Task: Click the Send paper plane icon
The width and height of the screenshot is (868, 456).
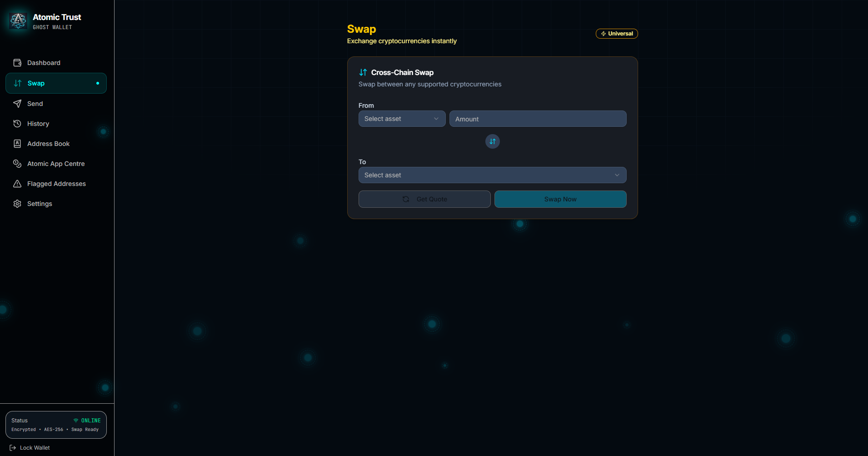Action: click(x=17, y=104)
